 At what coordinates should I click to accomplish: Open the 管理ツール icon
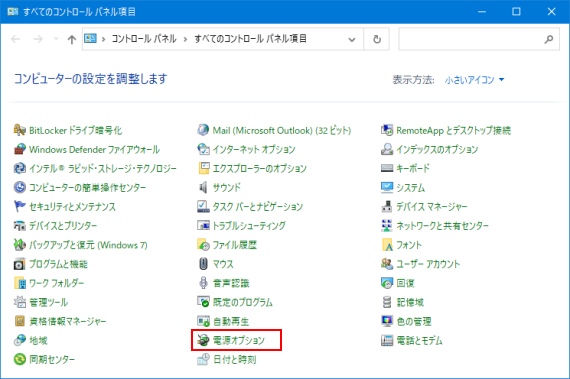point(20,302)
